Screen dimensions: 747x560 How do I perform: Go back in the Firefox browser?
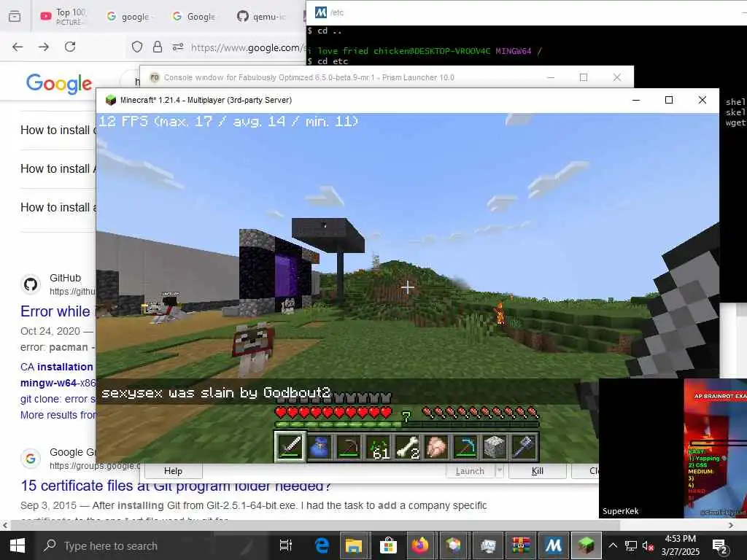click(18, 47)
